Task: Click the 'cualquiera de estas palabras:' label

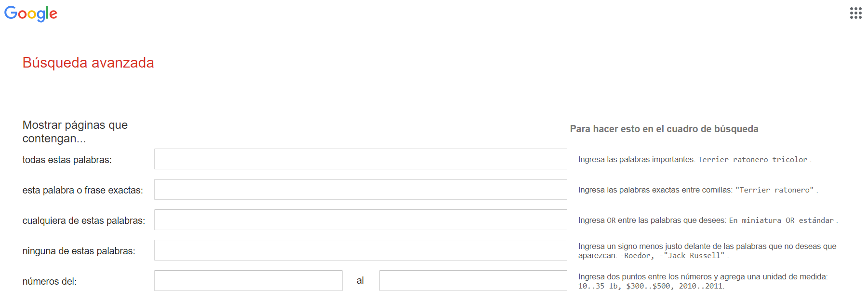Action: 83,220
